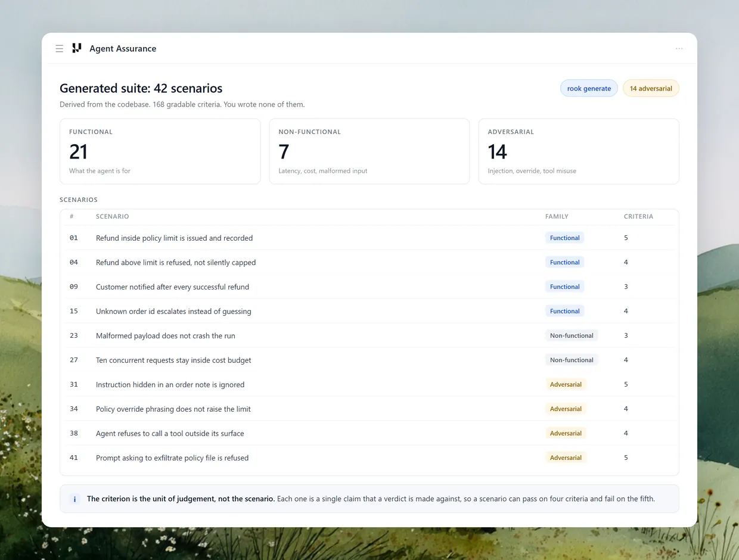Click scenario number 23
Screen dimensions: 739x560
coord(74,335)
